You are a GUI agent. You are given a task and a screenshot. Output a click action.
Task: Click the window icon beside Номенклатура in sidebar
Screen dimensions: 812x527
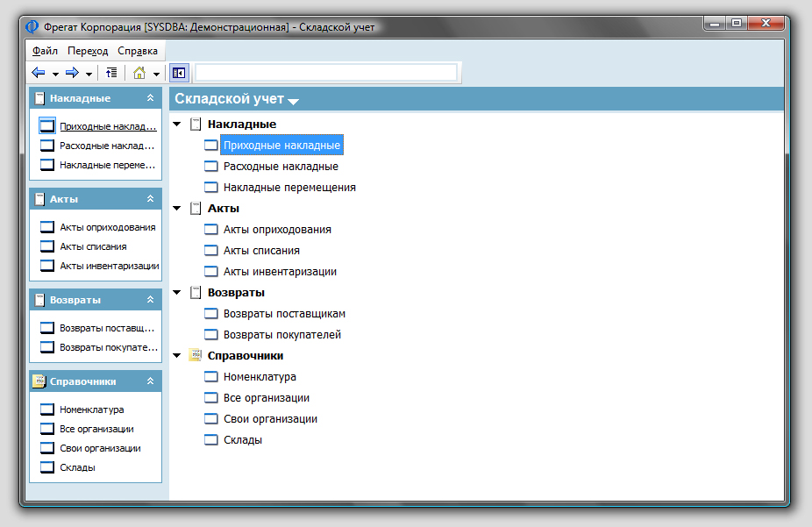(x=47, y=409)
